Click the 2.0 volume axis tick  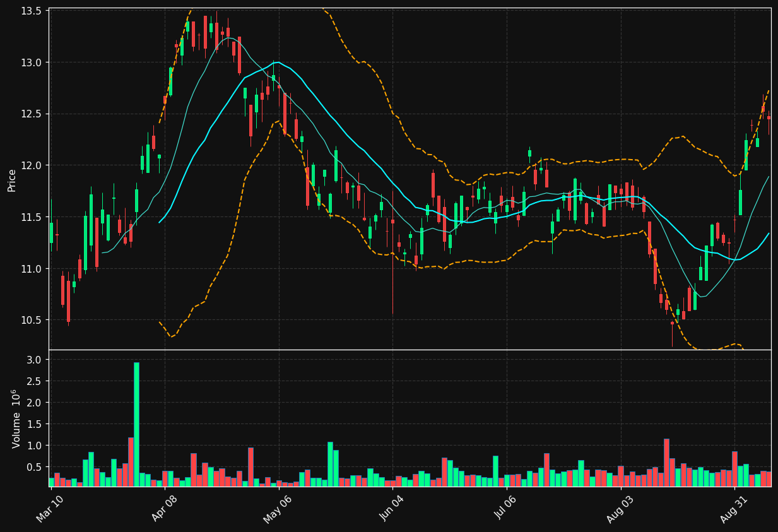tap(35, 403)
